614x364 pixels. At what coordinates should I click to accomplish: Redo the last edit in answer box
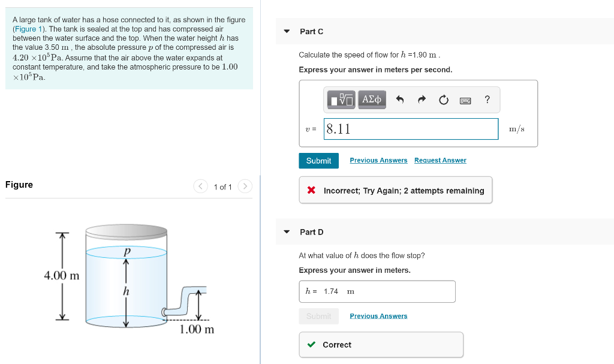(422, 100)
